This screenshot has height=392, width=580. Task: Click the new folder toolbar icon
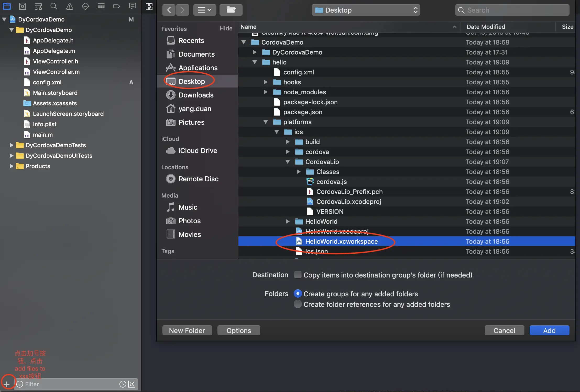pos(231,10)
